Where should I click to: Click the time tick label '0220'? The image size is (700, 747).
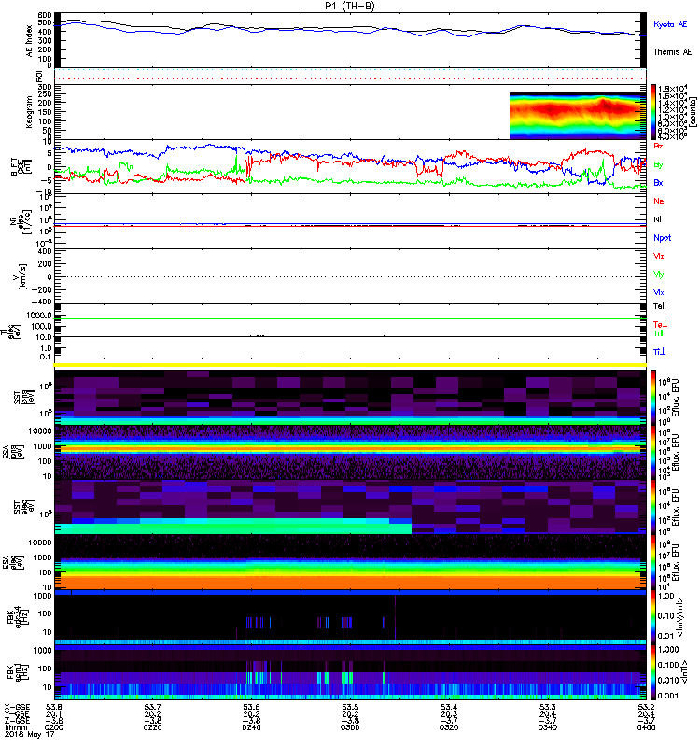point(152,727)
